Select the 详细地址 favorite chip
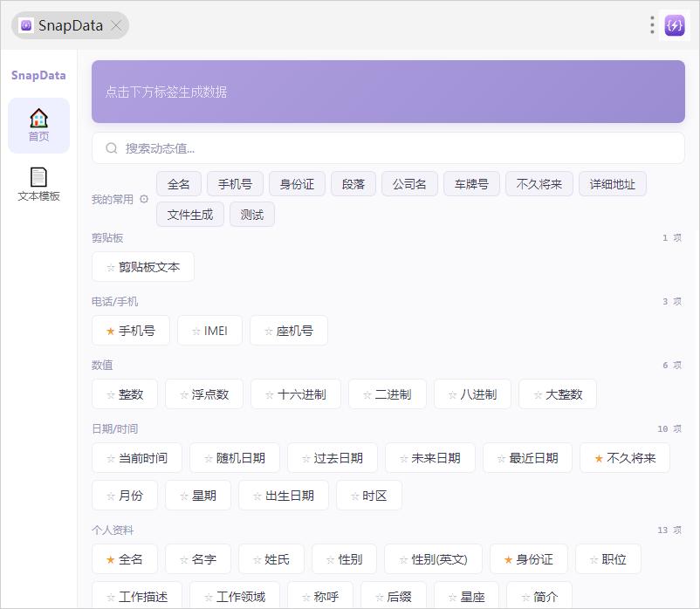Screen dimensions: 700x609 tap(613, 184)
